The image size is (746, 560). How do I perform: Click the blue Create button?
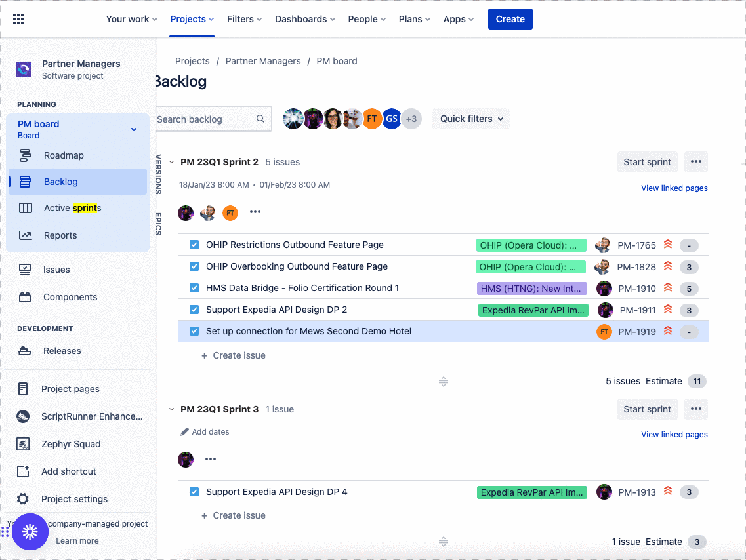point(510,19)
